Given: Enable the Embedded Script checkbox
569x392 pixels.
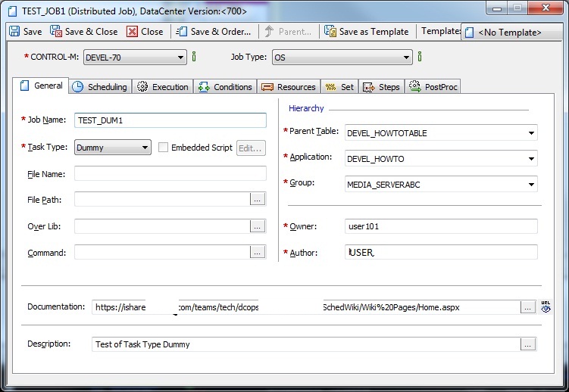Looking at the screenshot, I should (x=164, y=148).
